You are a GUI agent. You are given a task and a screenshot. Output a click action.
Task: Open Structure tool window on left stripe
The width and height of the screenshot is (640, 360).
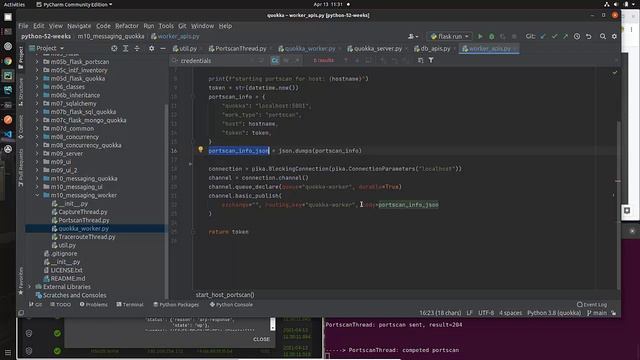click(21, 92)
